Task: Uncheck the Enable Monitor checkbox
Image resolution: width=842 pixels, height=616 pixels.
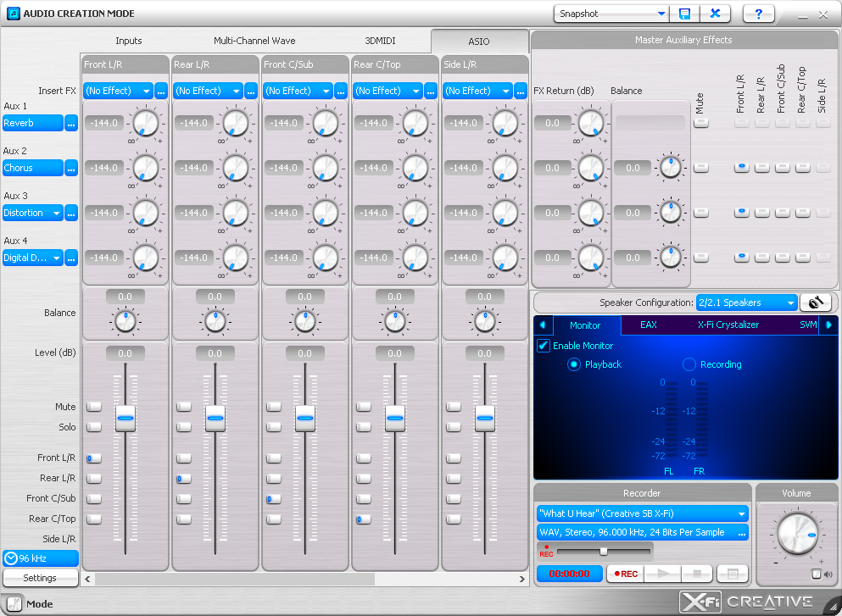Action: click(544, 346)
